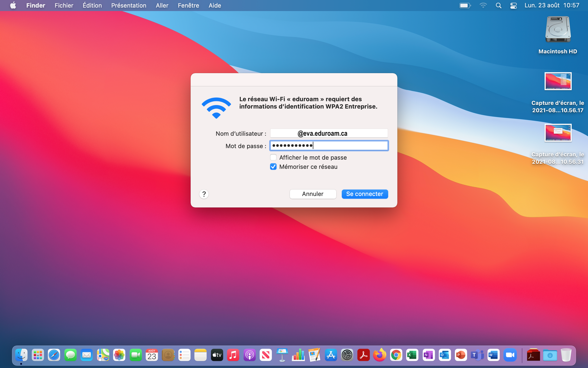The height and width of the screenshot is (368, 588).
Task: Uncheck Mémoriser ce réseau
Action: [x=273, y=167]
